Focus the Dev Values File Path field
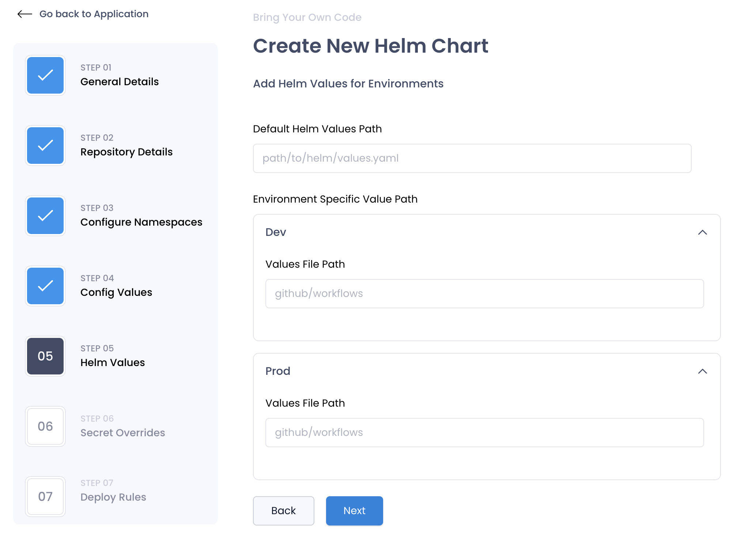756x550 pixels. (484, 294)
